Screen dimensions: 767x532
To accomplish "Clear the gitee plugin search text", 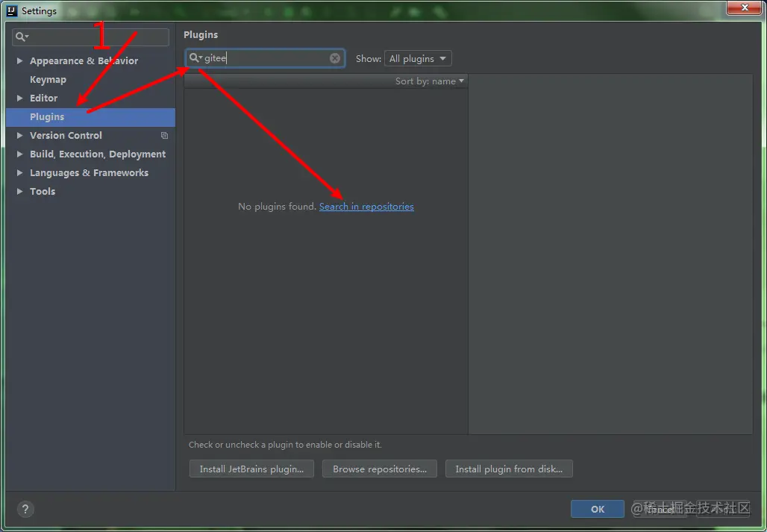I will coord(334,58).
